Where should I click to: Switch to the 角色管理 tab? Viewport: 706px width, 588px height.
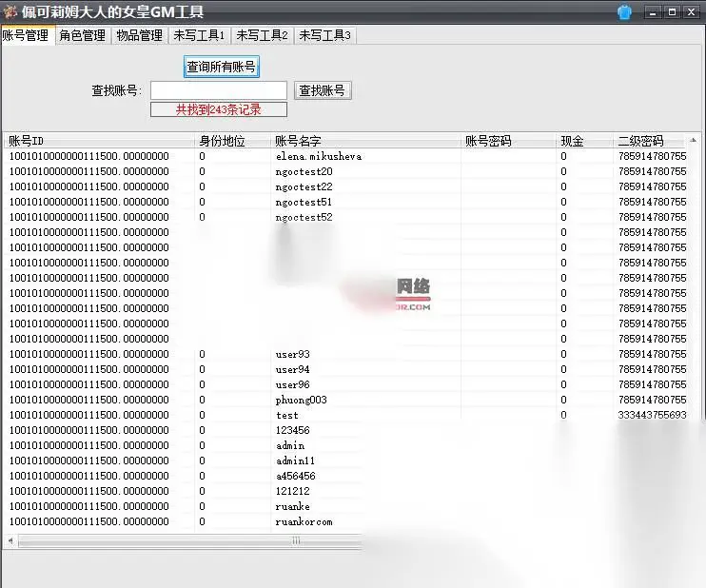point(83,35)
